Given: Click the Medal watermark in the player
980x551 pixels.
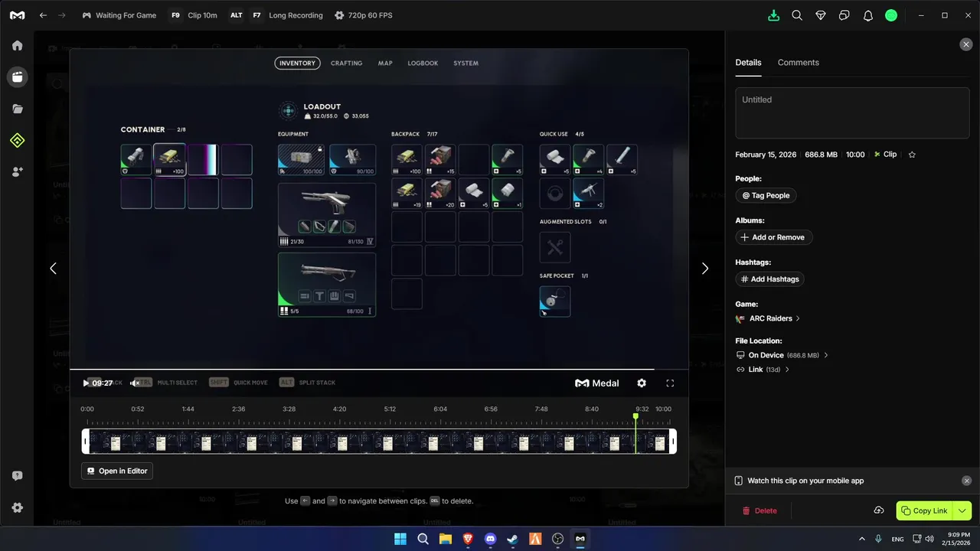Looking at the screenshot, I should pos(596,383).
